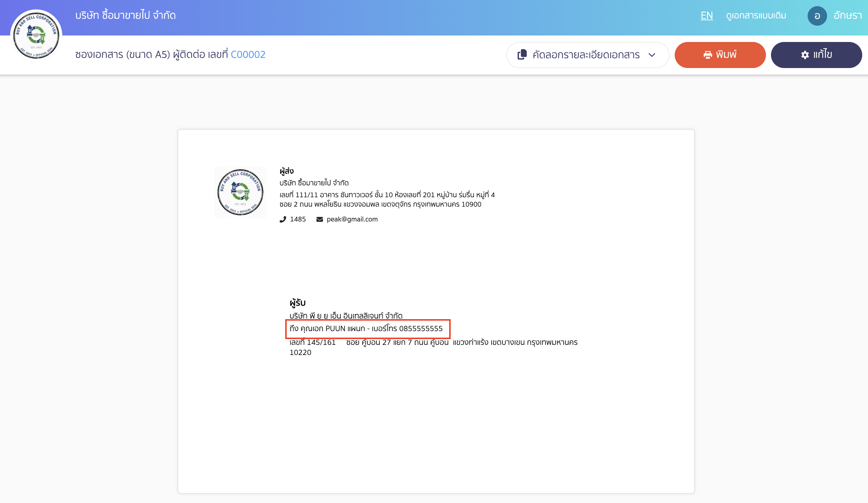Click the envelope email icon
The height and width of the screenshot is (503, 868).
(320, 219)
